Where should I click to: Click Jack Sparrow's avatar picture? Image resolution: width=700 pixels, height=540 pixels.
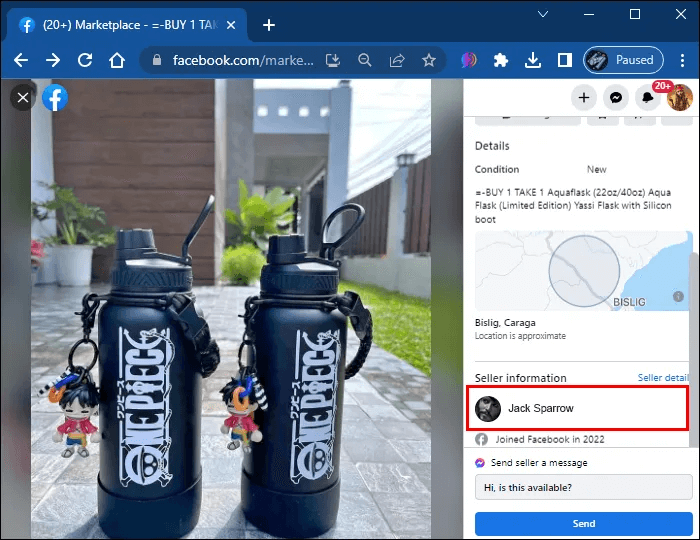point(488,408)
